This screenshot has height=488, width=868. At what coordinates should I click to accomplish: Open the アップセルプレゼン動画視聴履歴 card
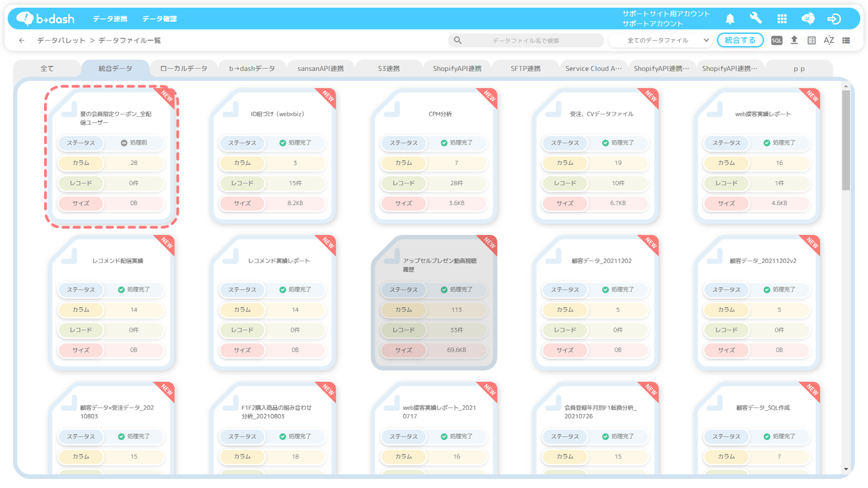(x=434, y=303)
